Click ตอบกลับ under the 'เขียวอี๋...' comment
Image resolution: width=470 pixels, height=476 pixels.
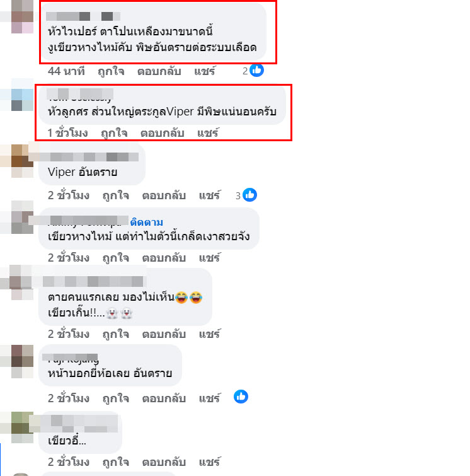point(164,462)
